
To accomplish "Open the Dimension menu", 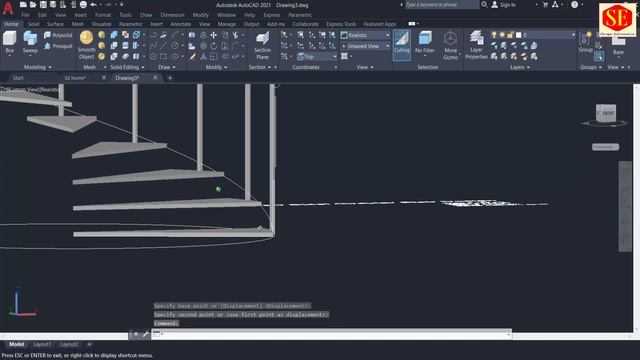I will coord(172,15).
